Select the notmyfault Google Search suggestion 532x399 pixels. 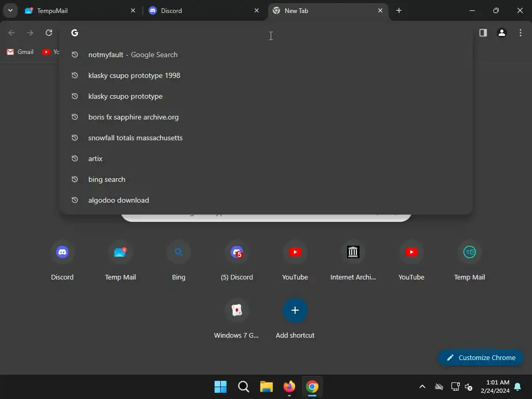coord(266,55)
